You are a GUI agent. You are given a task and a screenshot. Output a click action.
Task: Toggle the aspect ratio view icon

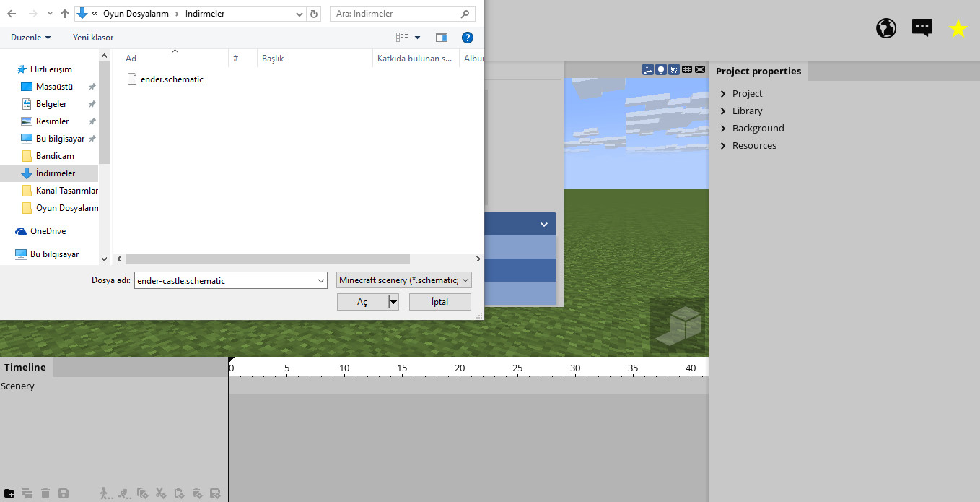(x=699, y=69)
